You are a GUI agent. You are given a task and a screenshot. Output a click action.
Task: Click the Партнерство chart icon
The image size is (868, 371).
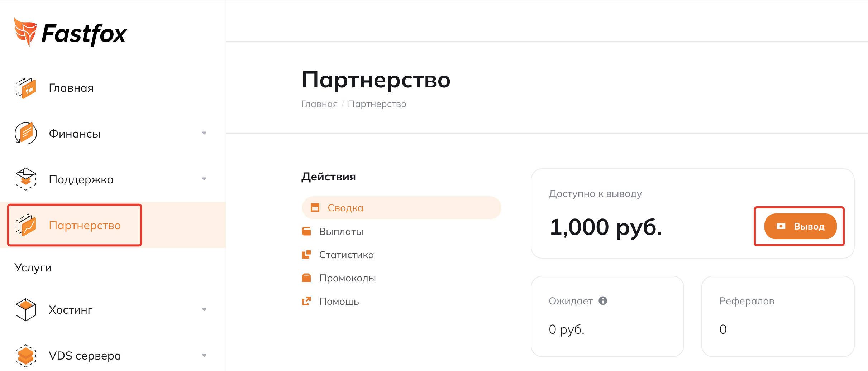tap(26, 225)
